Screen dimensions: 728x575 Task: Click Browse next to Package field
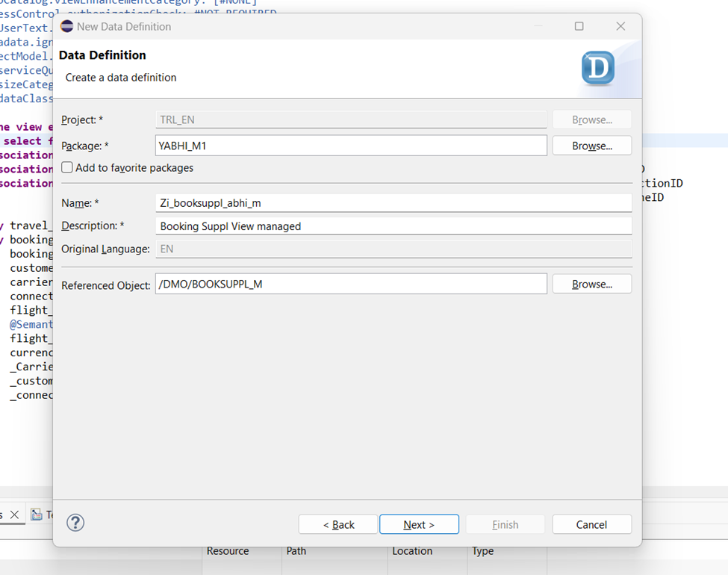click(592, 146)
